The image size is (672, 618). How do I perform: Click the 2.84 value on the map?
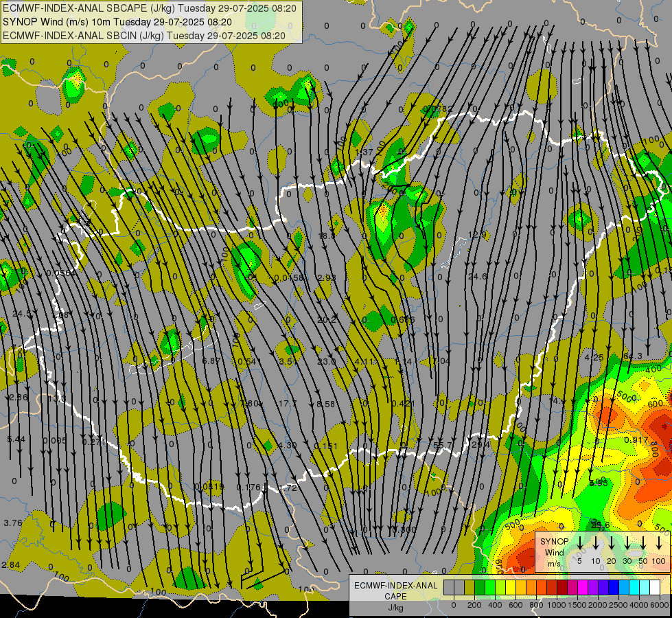click(x=11, y=565)
